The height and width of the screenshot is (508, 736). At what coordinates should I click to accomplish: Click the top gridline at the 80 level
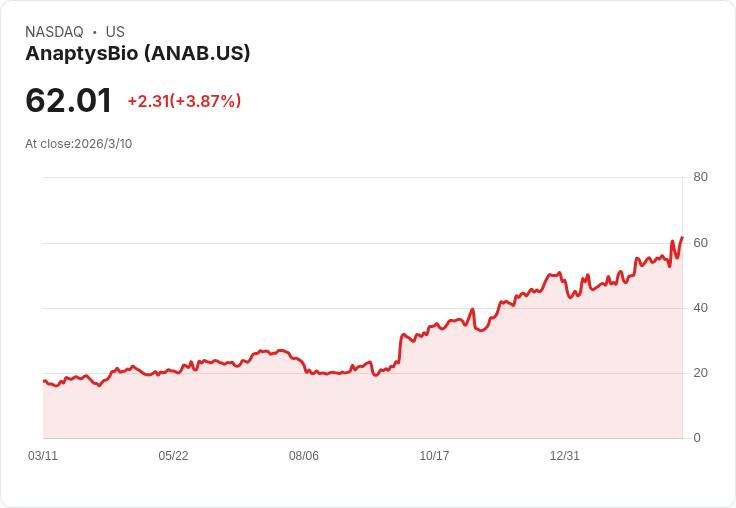click(x=360, y=178)
